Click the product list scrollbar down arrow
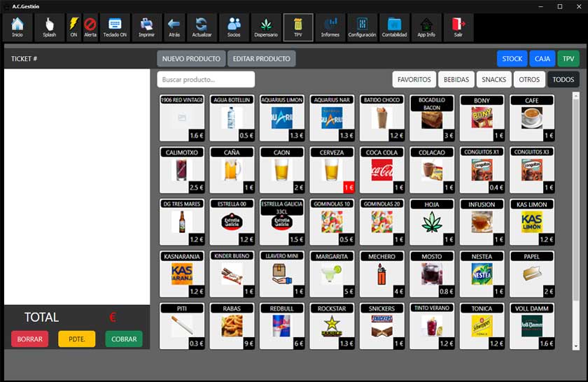The image size is (588, 382). tap(576, 346)
